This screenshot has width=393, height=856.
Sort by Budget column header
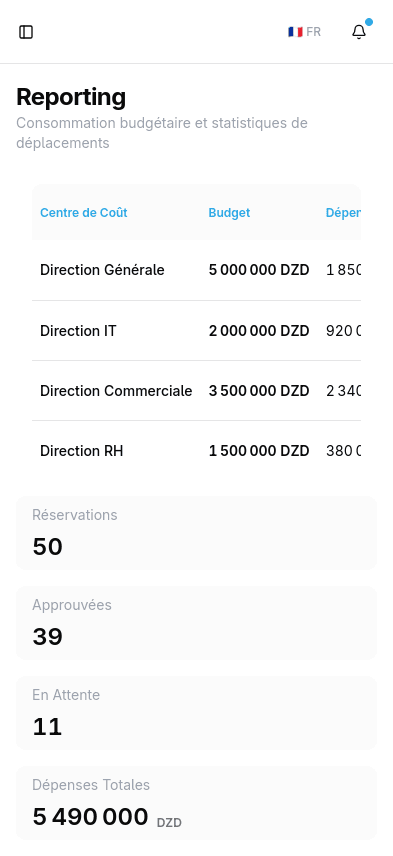coord(229,212)
